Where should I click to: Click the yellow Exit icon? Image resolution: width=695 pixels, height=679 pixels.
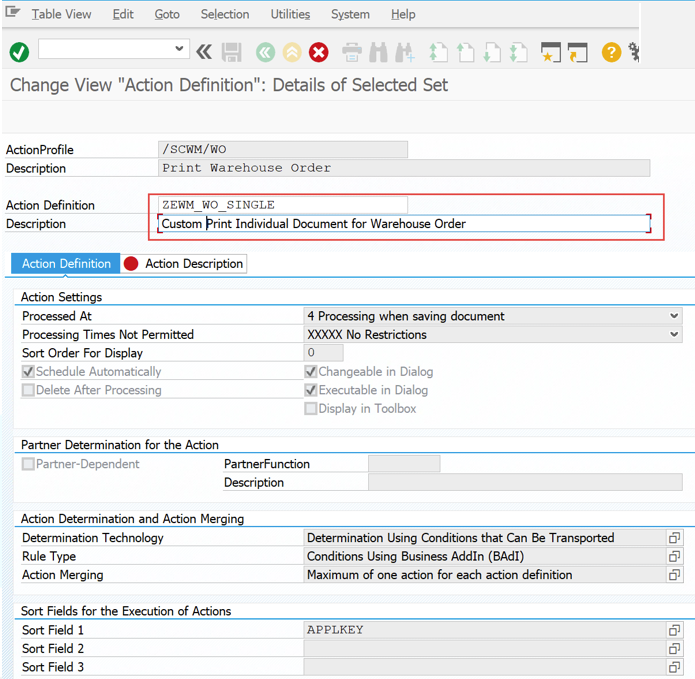[x=292, y=52]
